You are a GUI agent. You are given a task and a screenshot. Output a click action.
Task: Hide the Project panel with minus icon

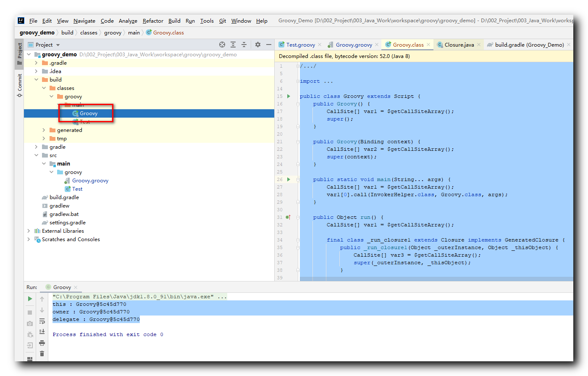[x=269, y=45]
